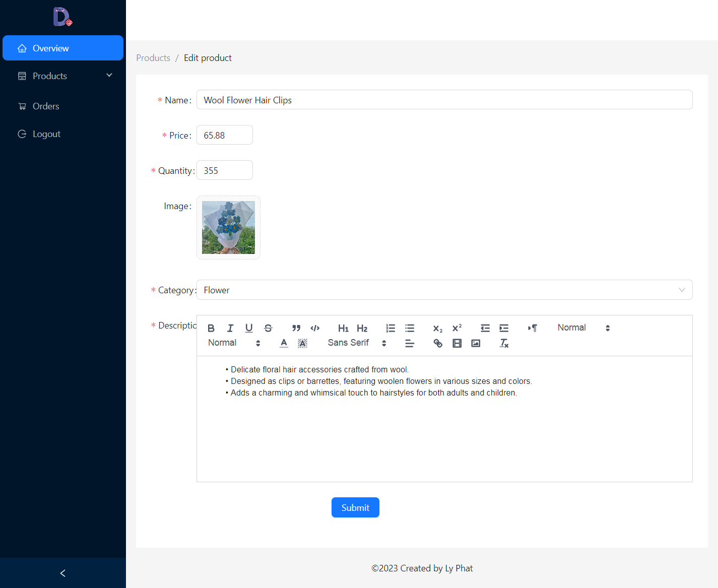Insert a blockquote in the description

click(296, 328)
